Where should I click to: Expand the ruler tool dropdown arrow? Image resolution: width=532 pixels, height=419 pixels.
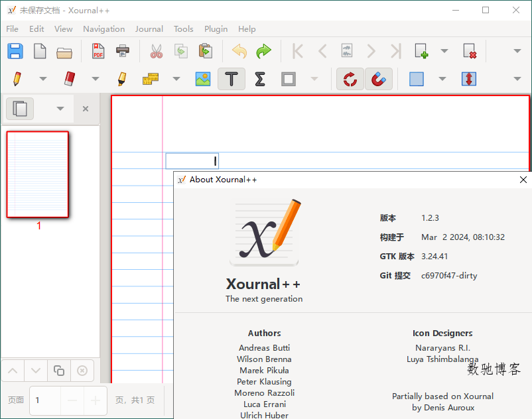176,79
